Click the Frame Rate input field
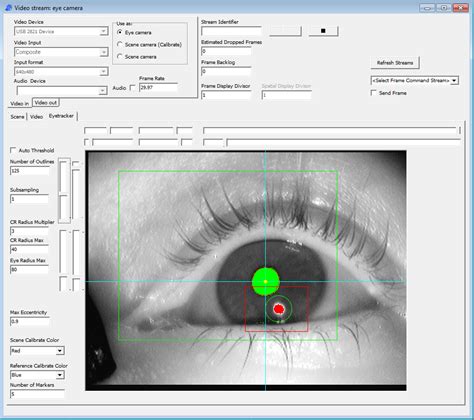 click(158, 87)
